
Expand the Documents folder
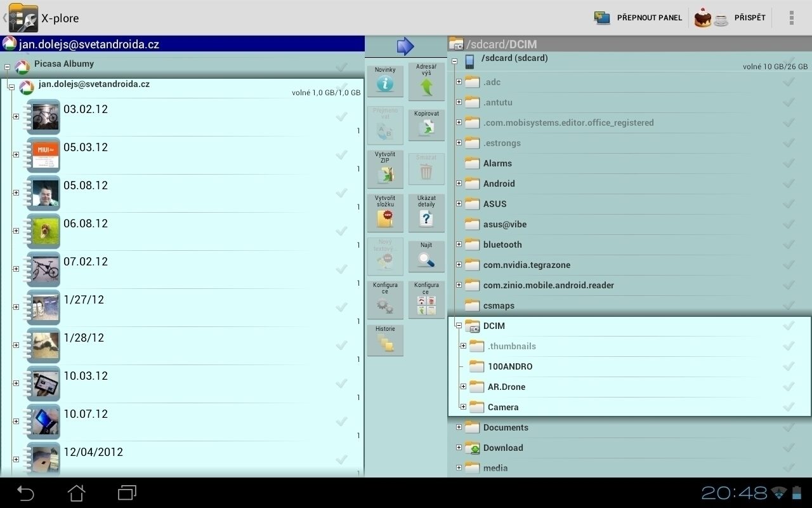459,427
